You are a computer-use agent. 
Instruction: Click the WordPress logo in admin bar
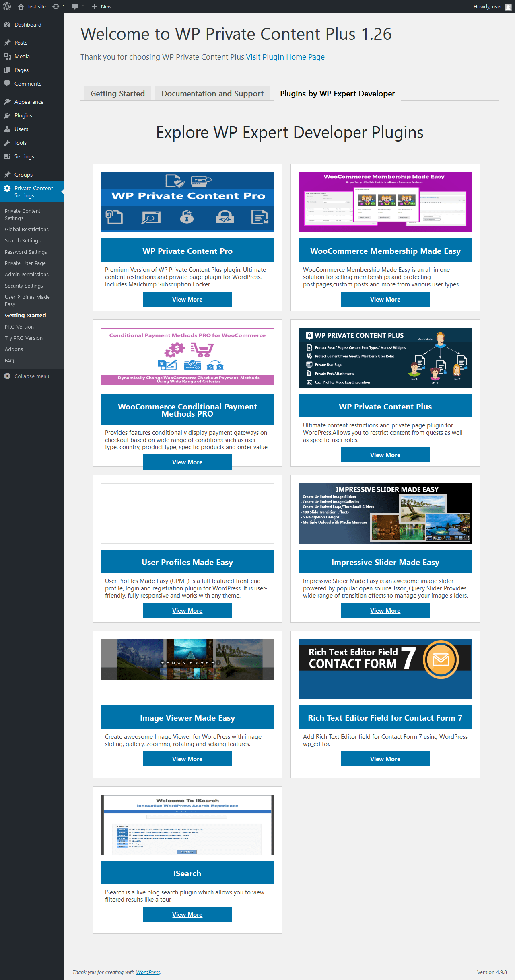[7, 6]
